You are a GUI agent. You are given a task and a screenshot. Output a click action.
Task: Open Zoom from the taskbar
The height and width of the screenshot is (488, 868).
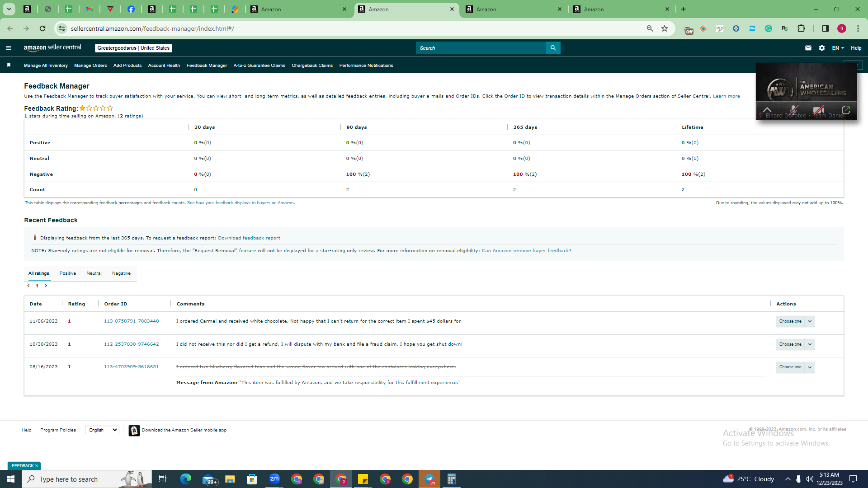(x=274, y=479)
